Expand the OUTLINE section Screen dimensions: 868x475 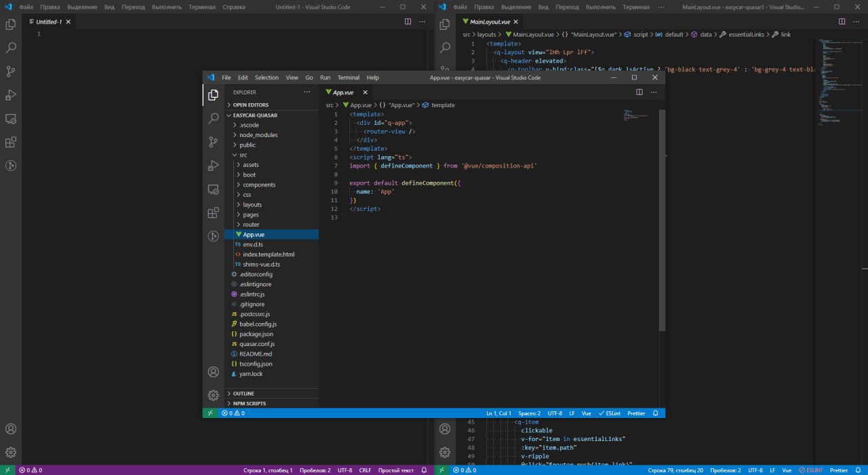271,394
